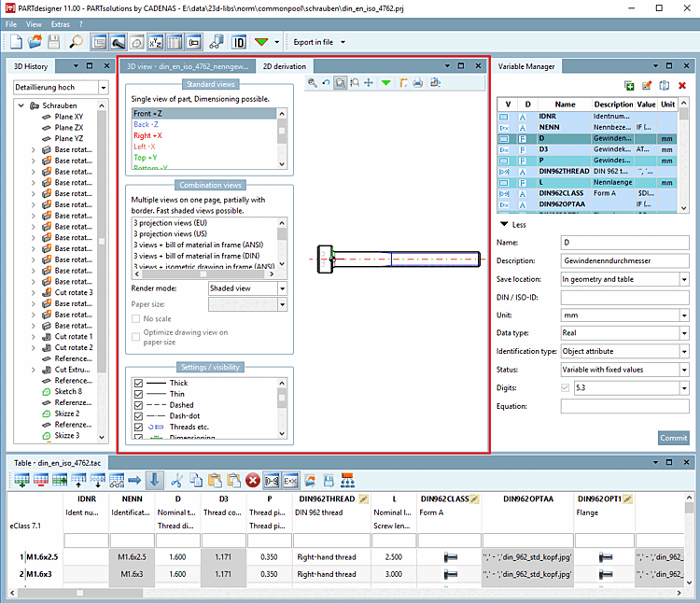Toggle the Threads etc. visibility checkbox

coord(139,427)
